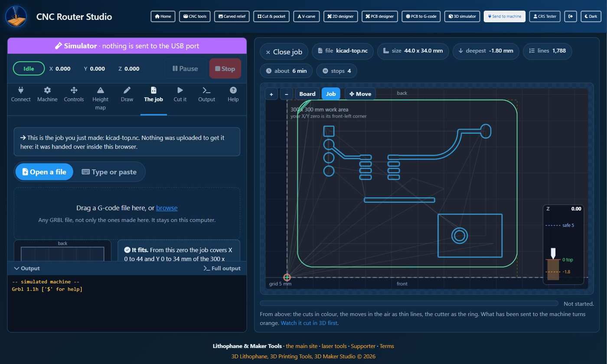Switch the preview to Job view
This screenshot has width=607, height=364.
(x=331, y=94)
